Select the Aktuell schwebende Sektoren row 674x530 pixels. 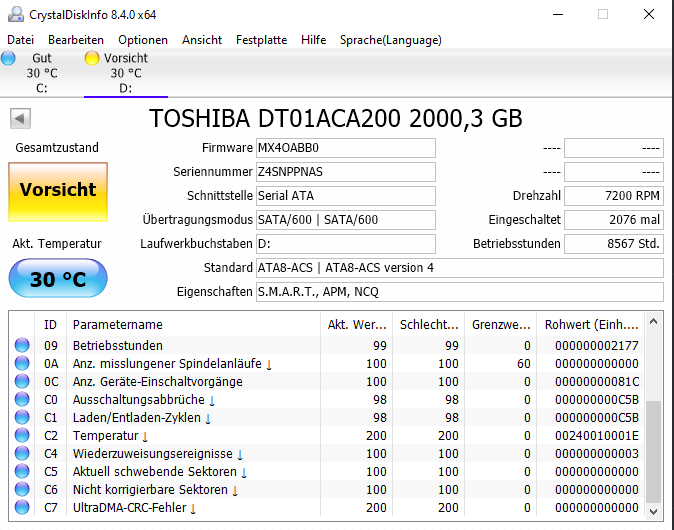pos(327,472)
